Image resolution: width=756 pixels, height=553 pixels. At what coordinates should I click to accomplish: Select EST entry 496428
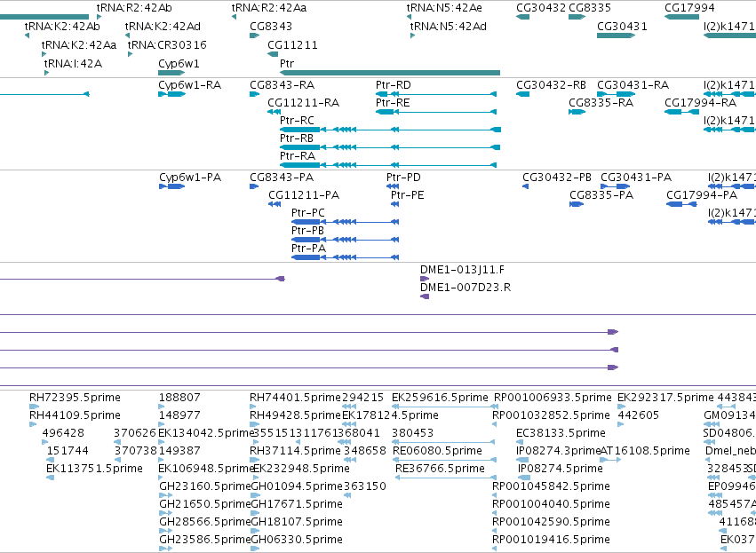click(x=63, y=433)
